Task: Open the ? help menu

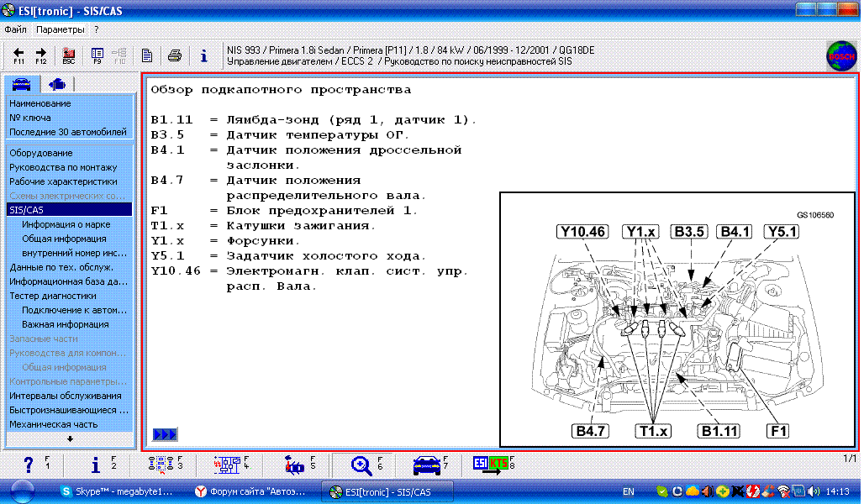Action: tap(97, 29)
